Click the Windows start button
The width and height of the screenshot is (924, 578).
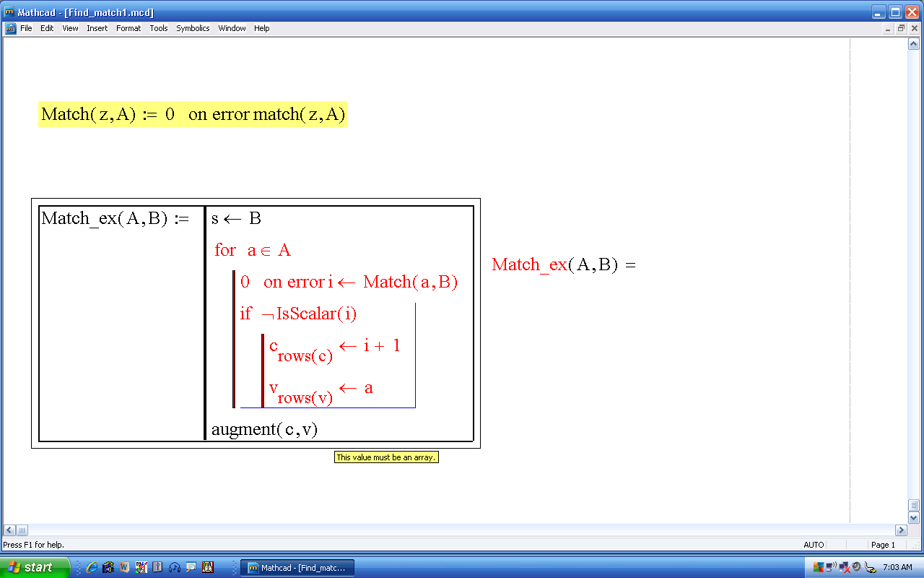(35, 567)
